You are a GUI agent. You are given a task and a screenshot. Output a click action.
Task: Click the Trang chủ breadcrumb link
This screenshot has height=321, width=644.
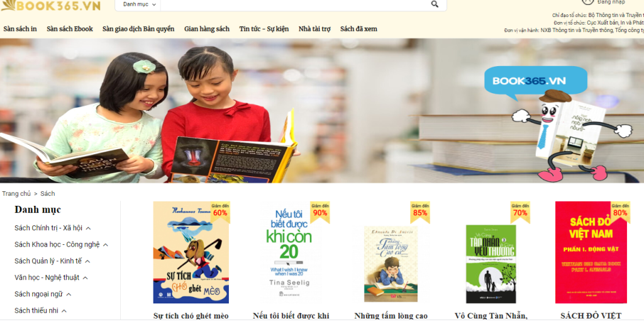(16, 194)
